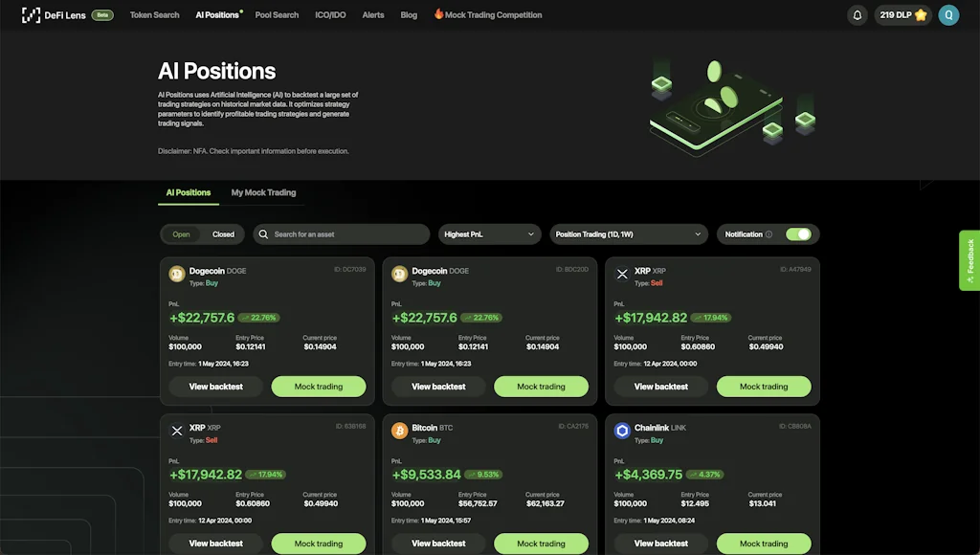
Task: Click Mock trading on the Bitcoin card
Action: 541,543
